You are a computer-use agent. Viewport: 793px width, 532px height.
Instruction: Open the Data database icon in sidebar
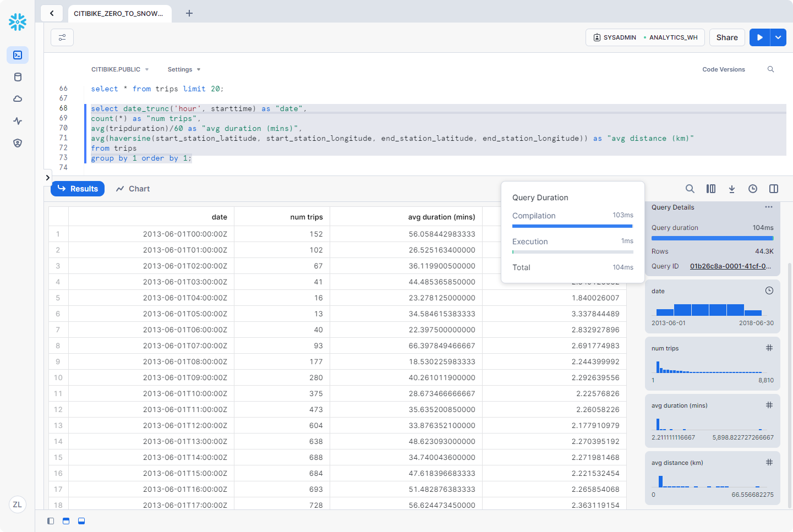[x=18, y=77]
